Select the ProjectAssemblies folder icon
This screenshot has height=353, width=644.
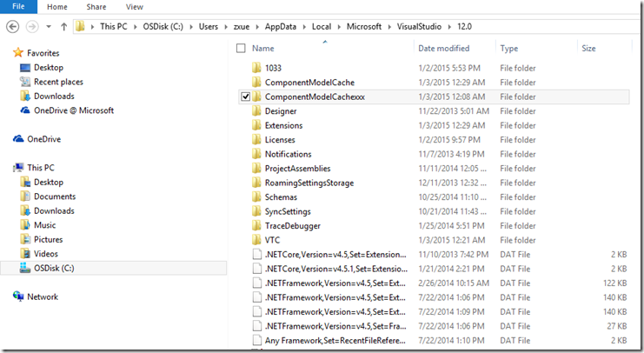pos(256,169)
